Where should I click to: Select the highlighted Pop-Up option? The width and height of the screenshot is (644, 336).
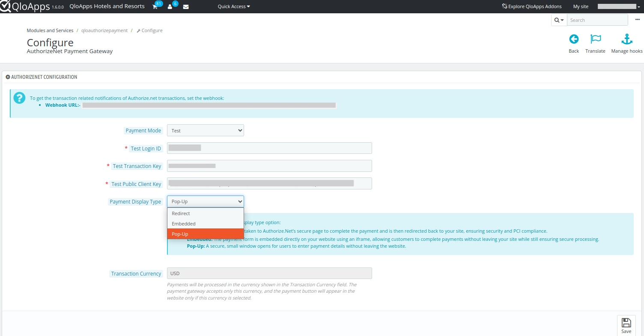pos(206,234)
